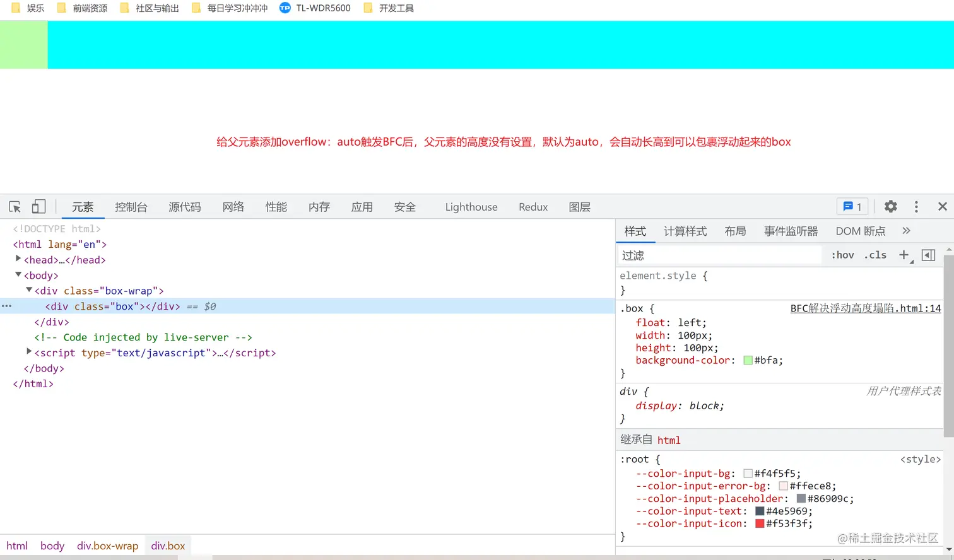The height and width of the screenshot is (560, 954).
Task: Select the 计算样式 tab
Action: click(685, 231)
